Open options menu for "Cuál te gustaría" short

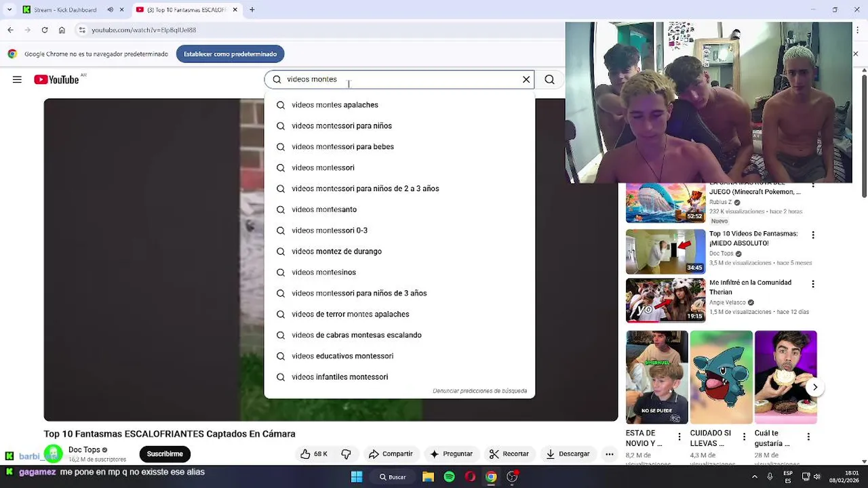click(808, 437)
